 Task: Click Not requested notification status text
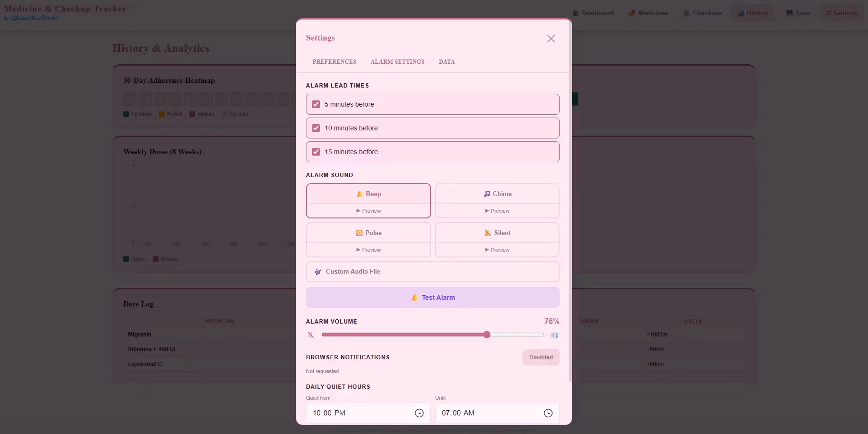tap(322, 371)
